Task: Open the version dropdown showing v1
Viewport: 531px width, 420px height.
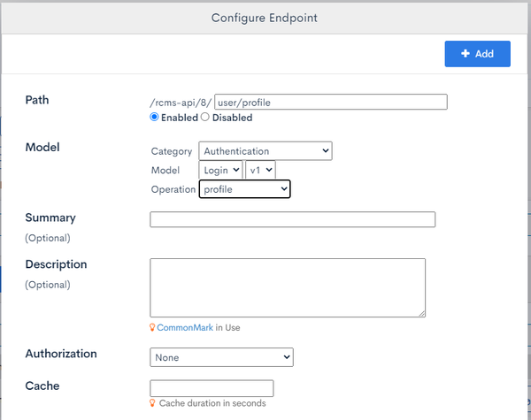Action: pyautogui.click(x=260, y=170)
